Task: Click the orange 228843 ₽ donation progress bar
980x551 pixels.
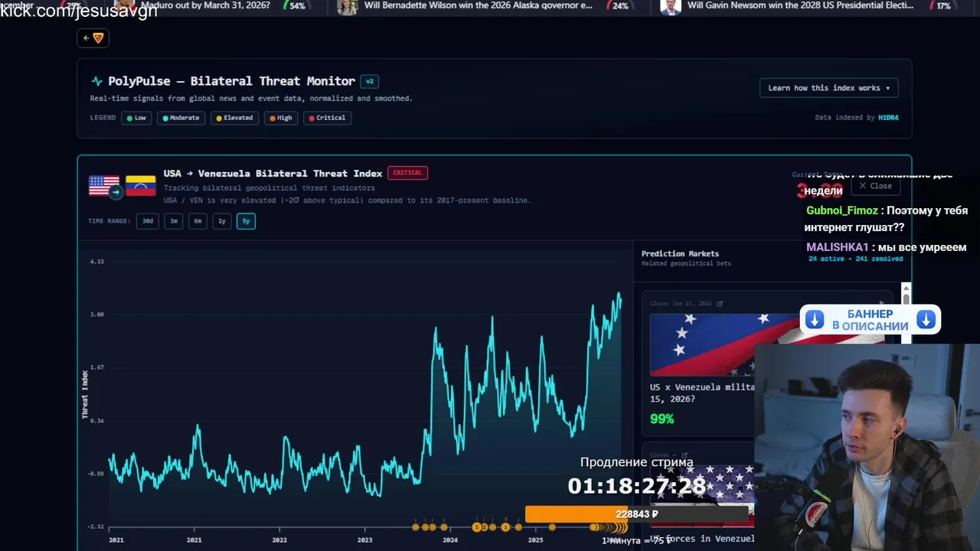Action: (x=637, y=514)
